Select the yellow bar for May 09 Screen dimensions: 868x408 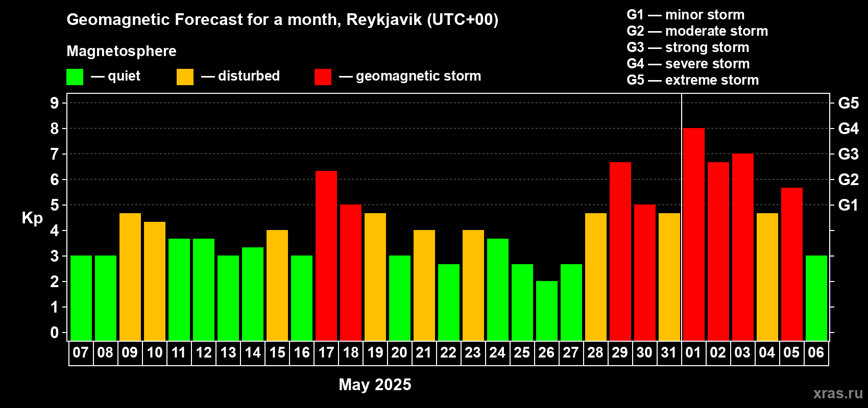(130, 277)
